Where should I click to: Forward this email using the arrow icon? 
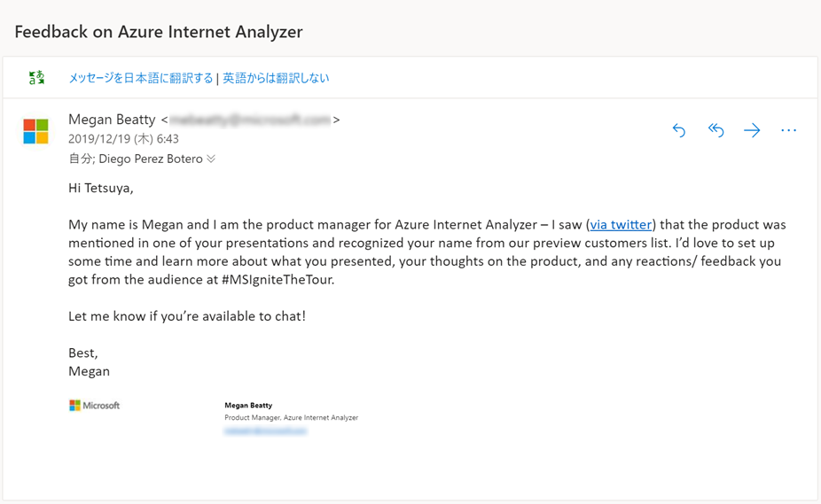click(x=752, y=130)
